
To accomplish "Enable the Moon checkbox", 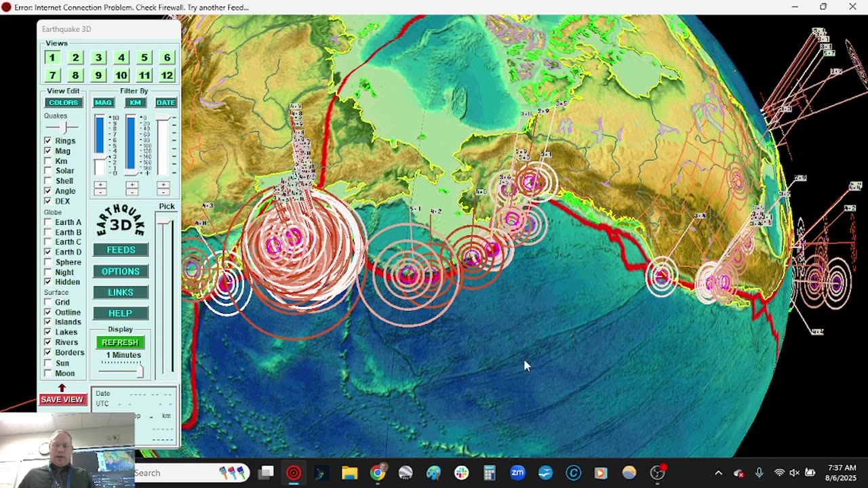I will pos(48,373).
